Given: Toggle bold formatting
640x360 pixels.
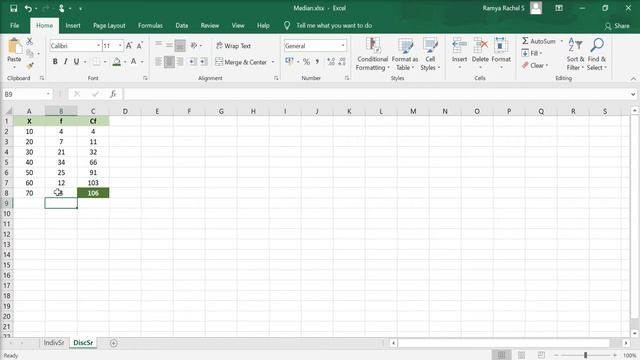Looking at the screenshot, I should point(55,62).
